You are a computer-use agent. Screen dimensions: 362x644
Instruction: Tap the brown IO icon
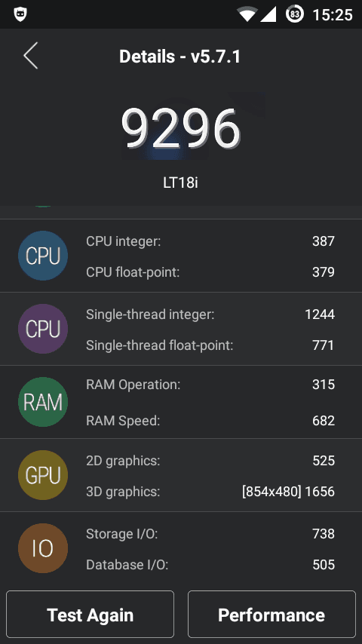(x=43, y=548)
